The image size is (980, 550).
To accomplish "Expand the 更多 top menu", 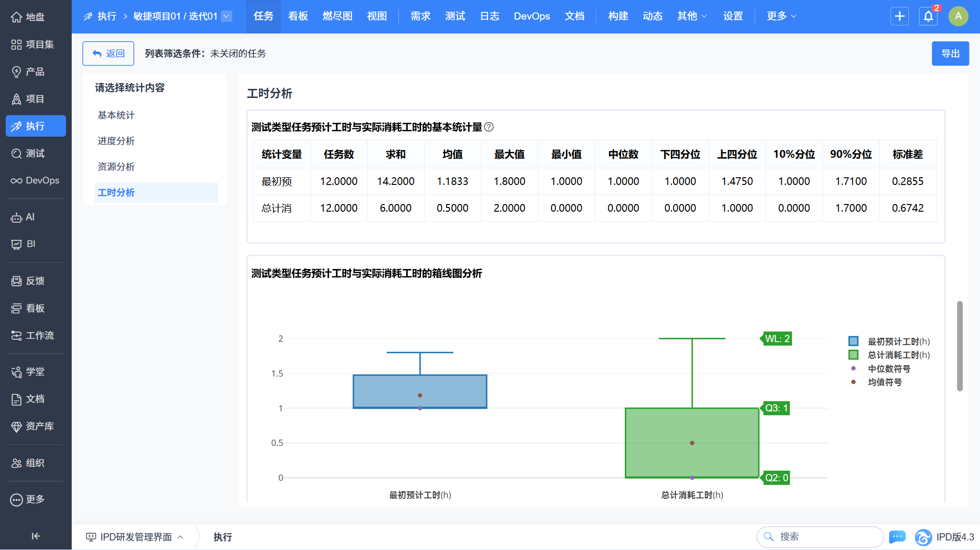I will click(x=781, y=16).
